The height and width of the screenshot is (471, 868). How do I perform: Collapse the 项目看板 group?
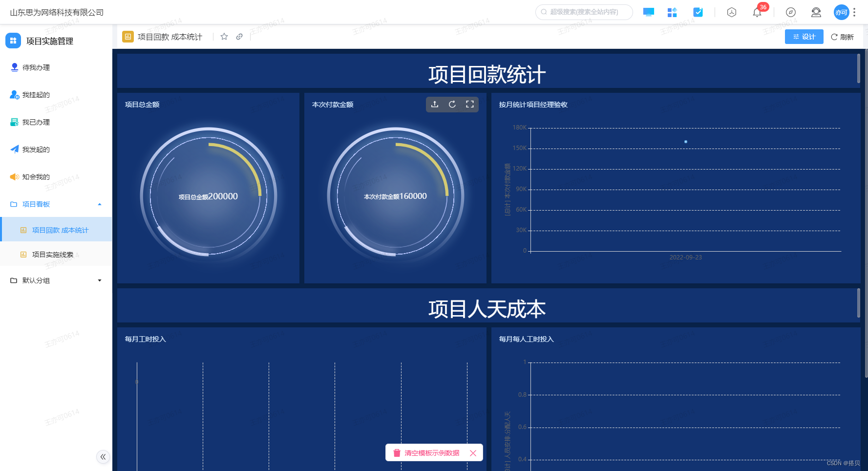56,204
